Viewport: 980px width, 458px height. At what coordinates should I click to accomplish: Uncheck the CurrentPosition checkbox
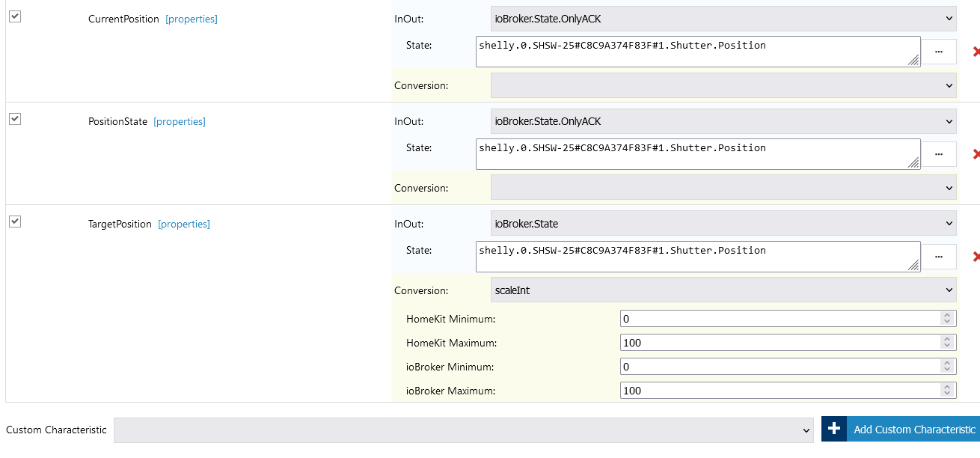[15, 16]
